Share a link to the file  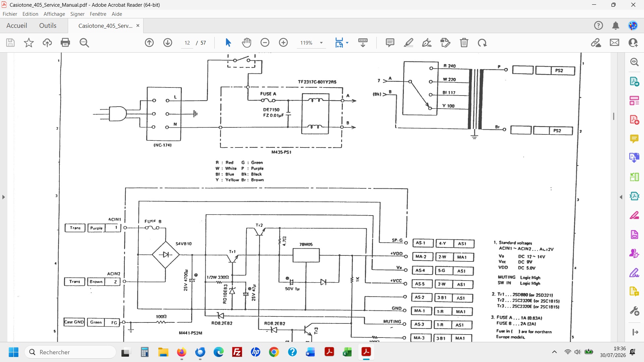[596, 43]
